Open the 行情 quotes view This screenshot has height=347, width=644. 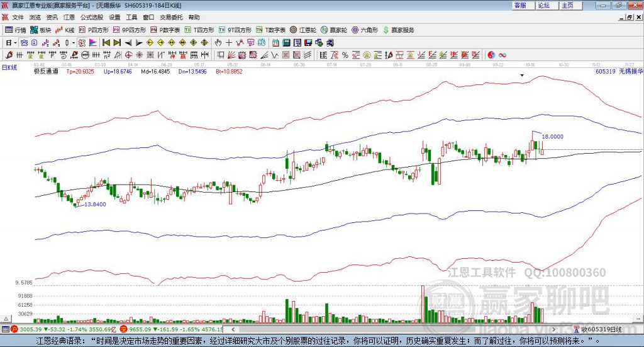(16, 30)
